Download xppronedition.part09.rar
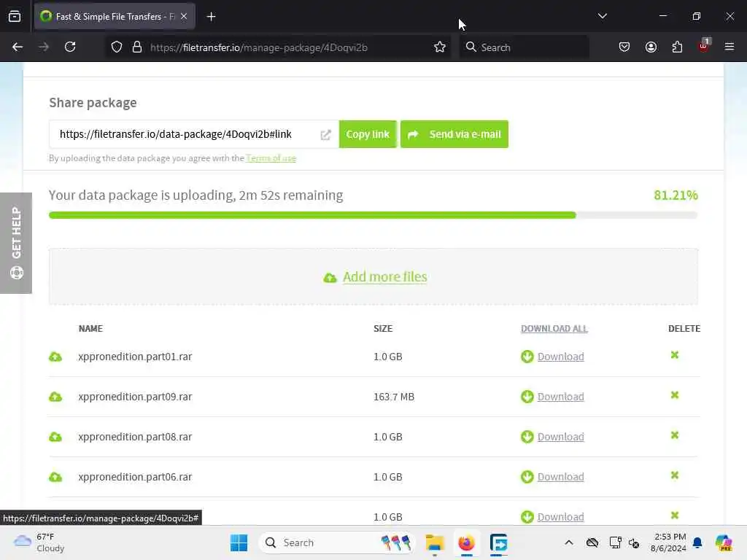Viewport: 747px width, 560px height. coord(560,397)
